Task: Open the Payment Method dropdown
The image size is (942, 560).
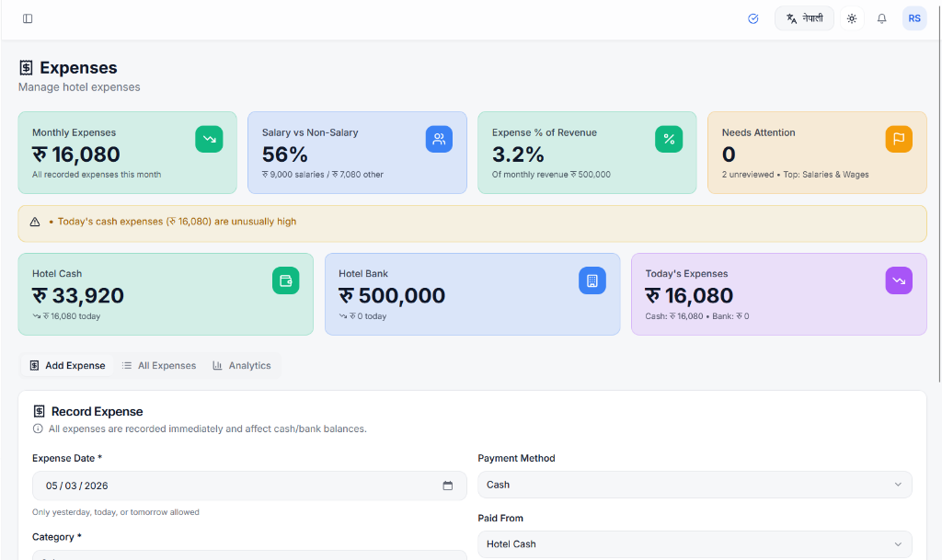Action: 695,485
